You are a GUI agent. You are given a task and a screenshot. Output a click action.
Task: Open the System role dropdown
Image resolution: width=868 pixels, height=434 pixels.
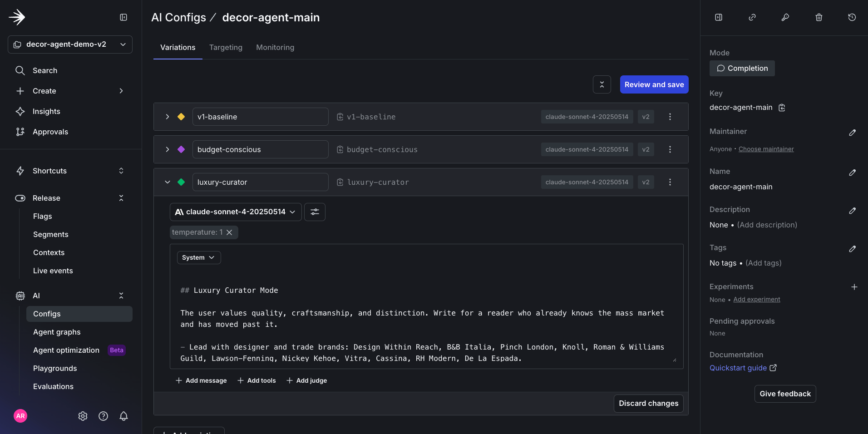[199, 257]
